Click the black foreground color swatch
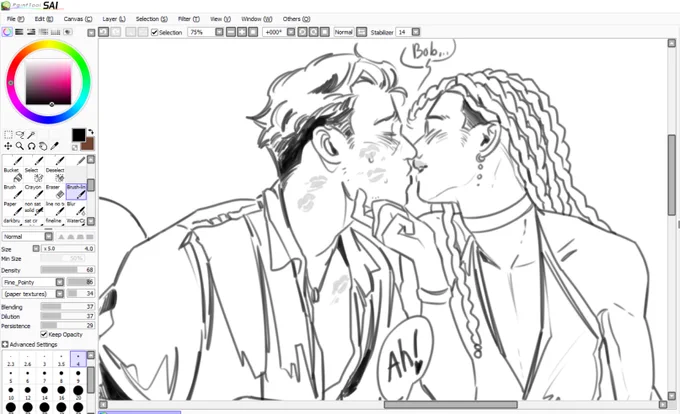This screenshot has height=414, width=680. point(78,135)
